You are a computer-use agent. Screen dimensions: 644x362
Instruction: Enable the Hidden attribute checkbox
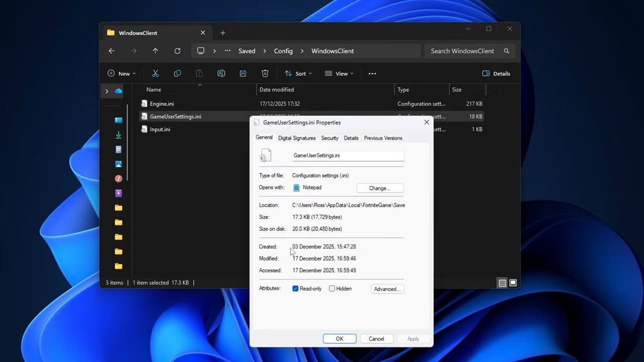(332, 289)
